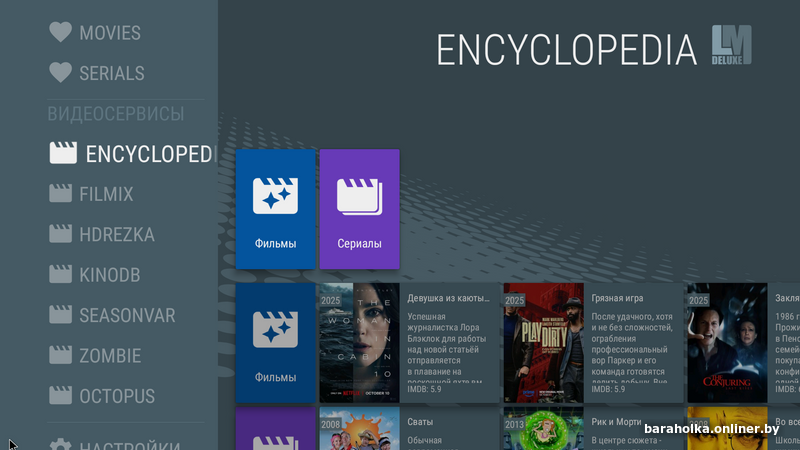Click ENCYCLOPEDIA page heading
800x450 pixels.
[x=566, y=50]
